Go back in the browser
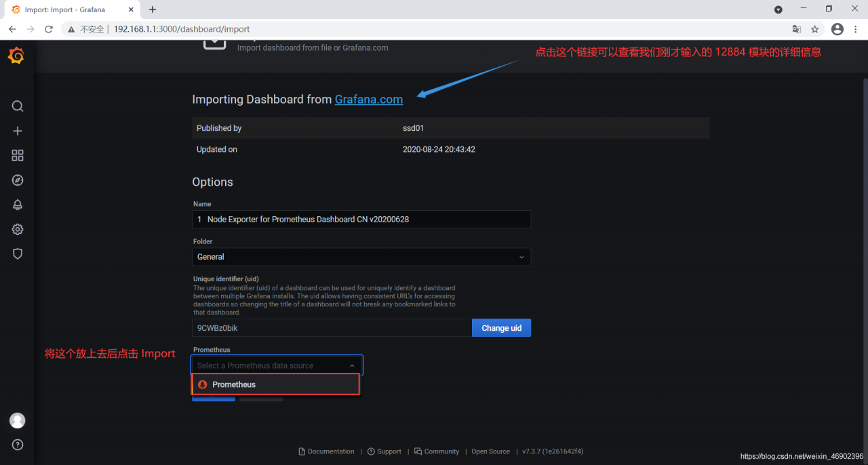The image size is (868, 465). pyautogui.click(x=12, y=29)
